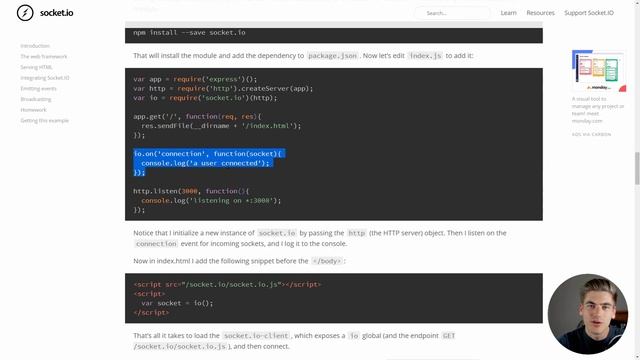Click the page vertical scrollbar thumb

click(637, 168)
